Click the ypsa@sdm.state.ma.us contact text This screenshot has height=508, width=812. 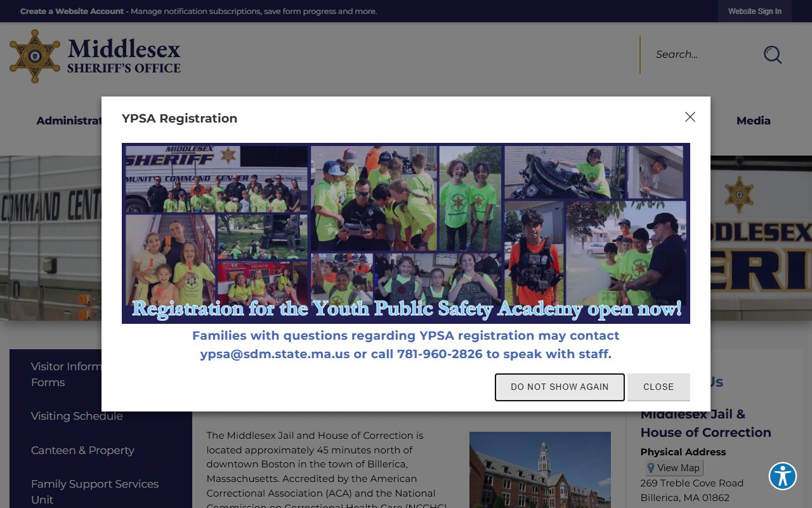pos(275,354)
